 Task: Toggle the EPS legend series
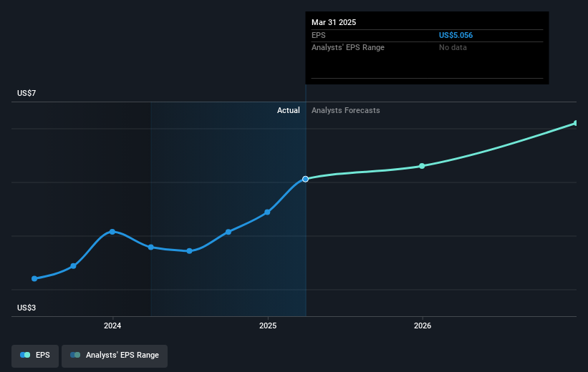pos(35,356)
